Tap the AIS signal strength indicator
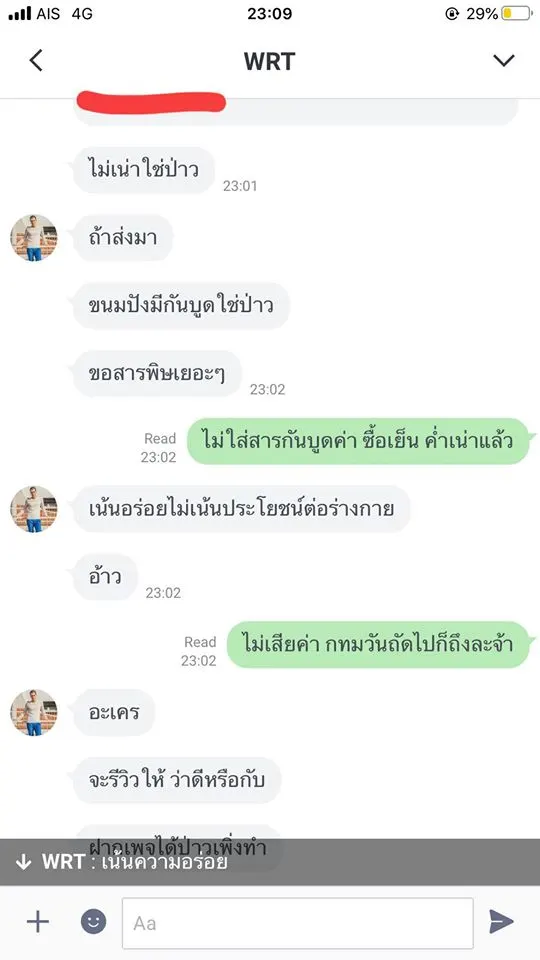This screenshot has height=960, width=540. click(20, 13)
